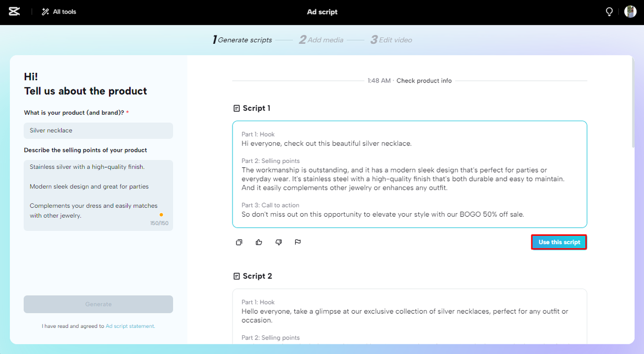644x354 pixels.
Task: Open the user profile avatar
Action: 630,12
